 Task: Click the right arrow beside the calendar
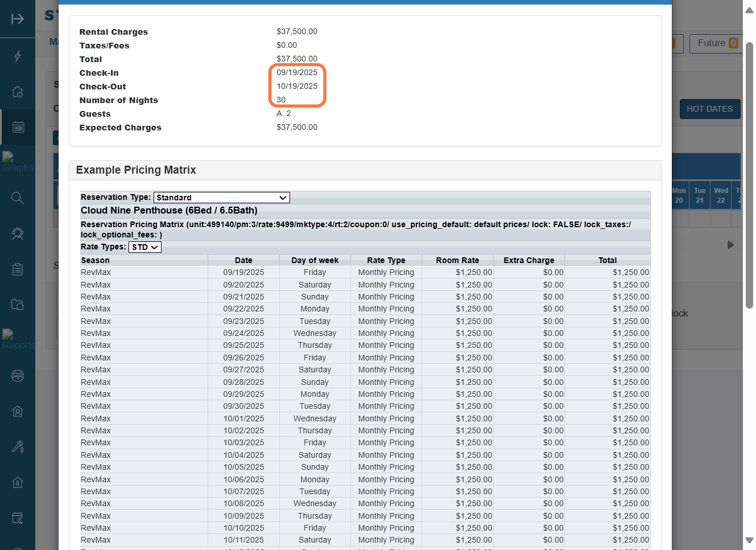point(730,245)
